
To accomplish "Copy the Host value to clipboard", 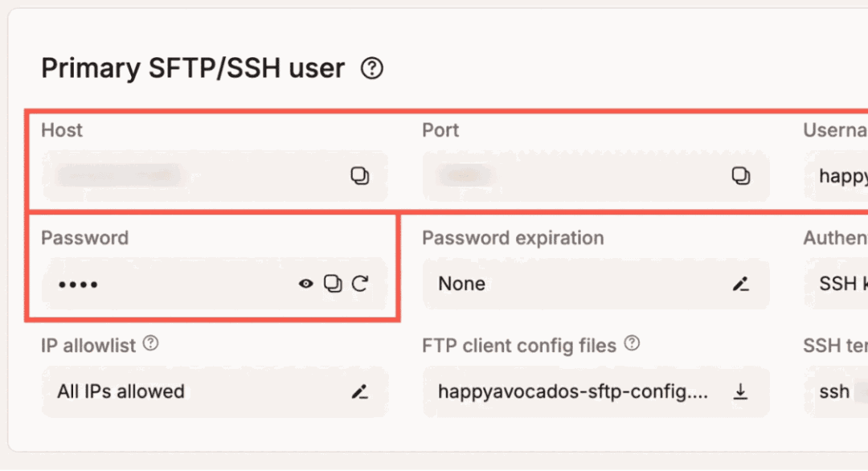I will click(360, 176).
